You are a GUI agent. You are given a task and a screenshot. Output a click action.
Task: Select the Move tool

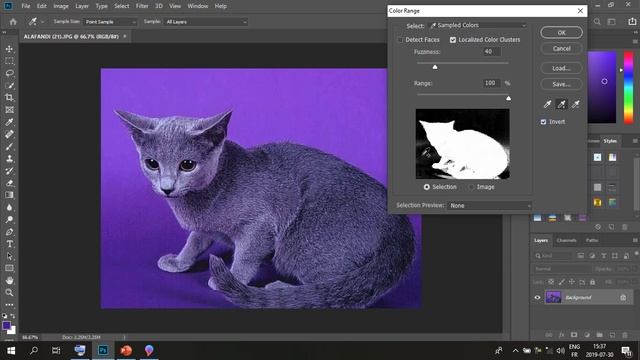coord(9,49)
